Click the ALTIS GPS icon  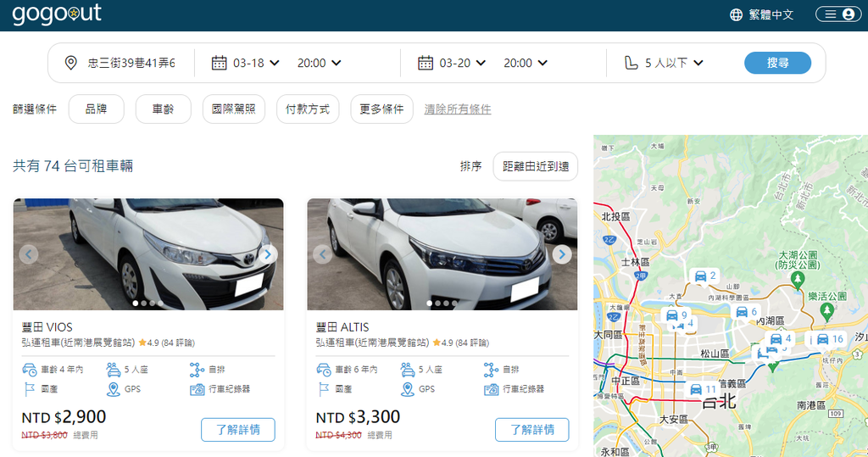point(408,389)
